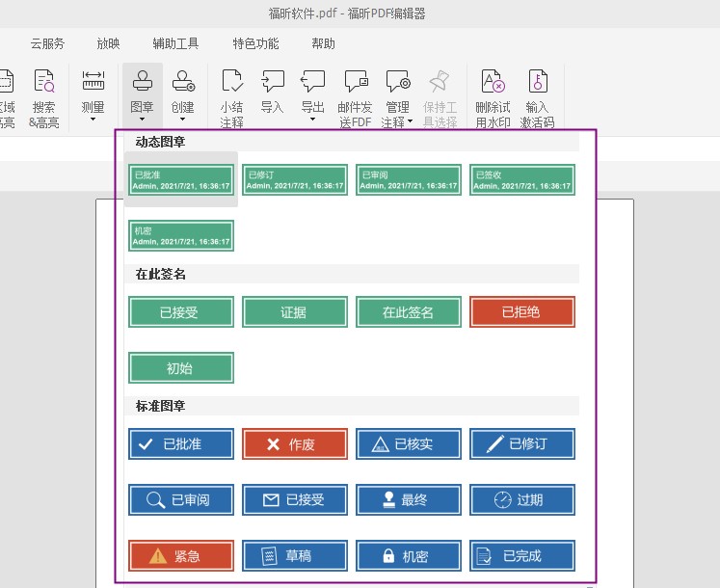Click the 导出 export comments icon
Viewport: 720px width, 588px height.
point(312,81)
